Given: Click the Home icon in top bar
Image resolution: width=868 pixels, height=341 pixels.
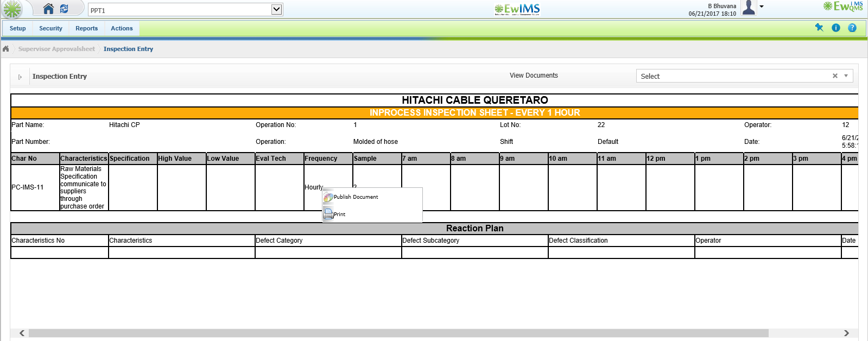Looking at the screenshot, I should (48, 9).
